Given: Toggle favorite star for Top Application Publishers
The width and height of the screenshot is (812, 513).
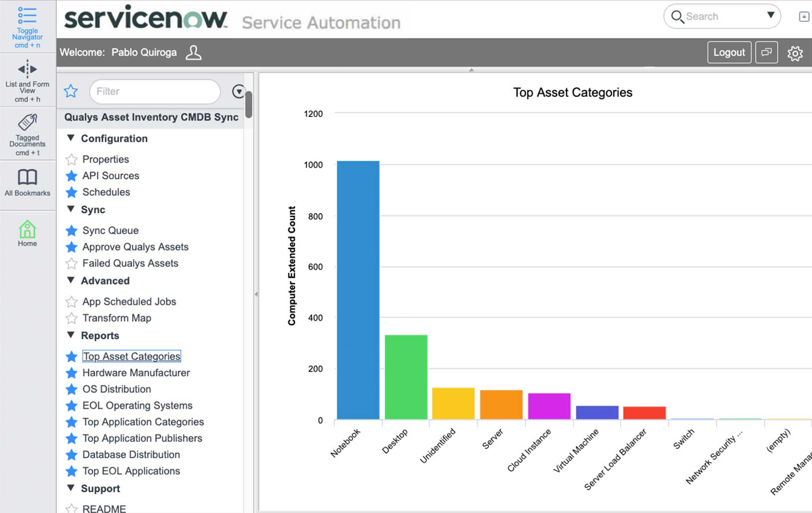Looking at the screenshot, I should coord(71,439).
